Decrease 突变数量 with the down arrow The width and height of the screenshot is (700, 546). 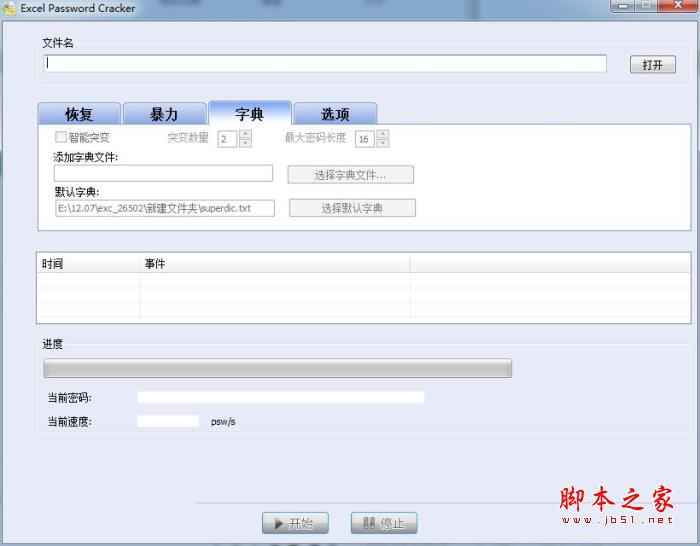pos(246,143)
